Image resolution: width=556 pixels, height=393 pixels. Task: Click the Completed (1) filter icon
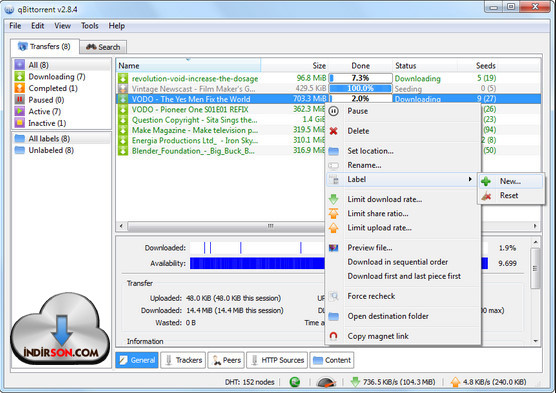pyautogui.click(x=20, y=88)
